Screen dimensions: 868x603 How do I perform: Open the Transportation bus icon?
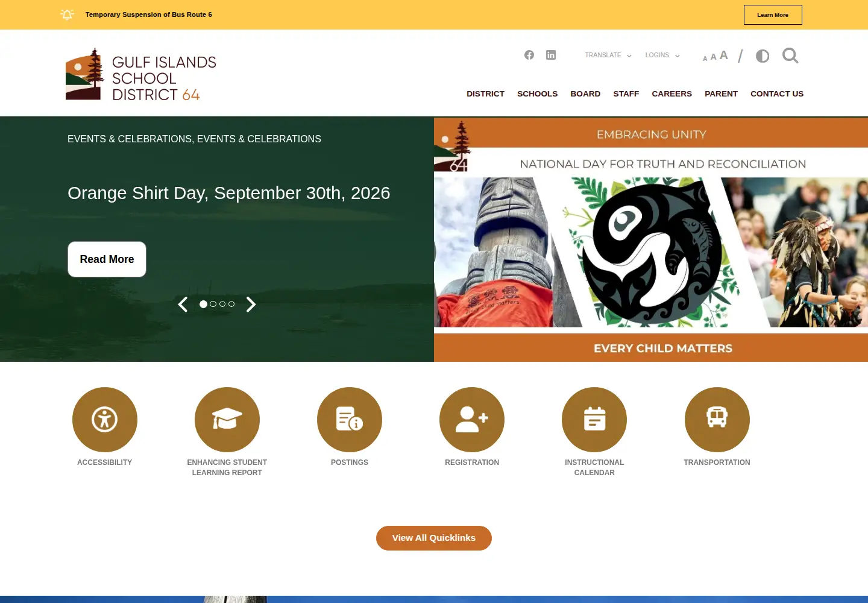[x=717, y=420]
